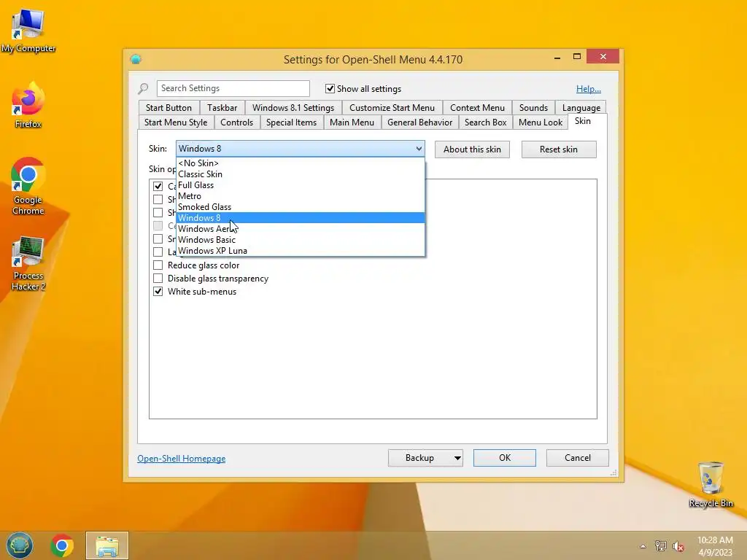
Task: Open File Explorer taskbar button
Action: [107, 545]
